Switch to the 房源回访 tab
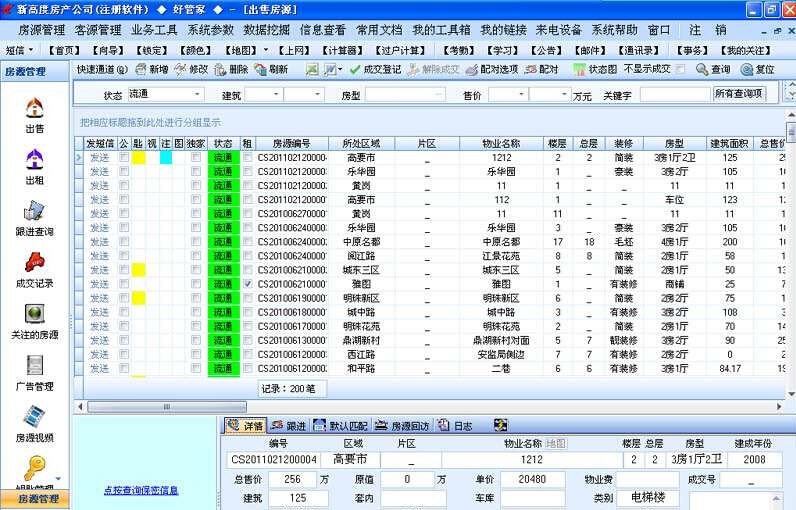 [403, 426]
